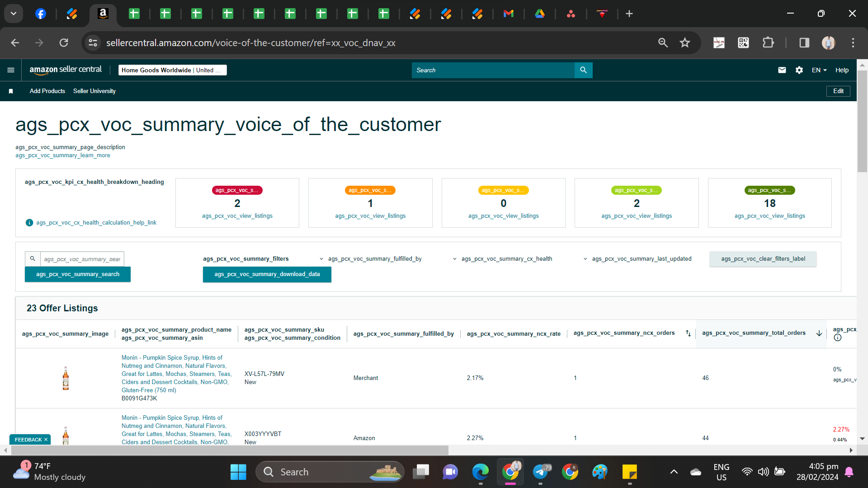
Task: Open the Seller Central hamburger menu
Action: click(x=11, y=70)
